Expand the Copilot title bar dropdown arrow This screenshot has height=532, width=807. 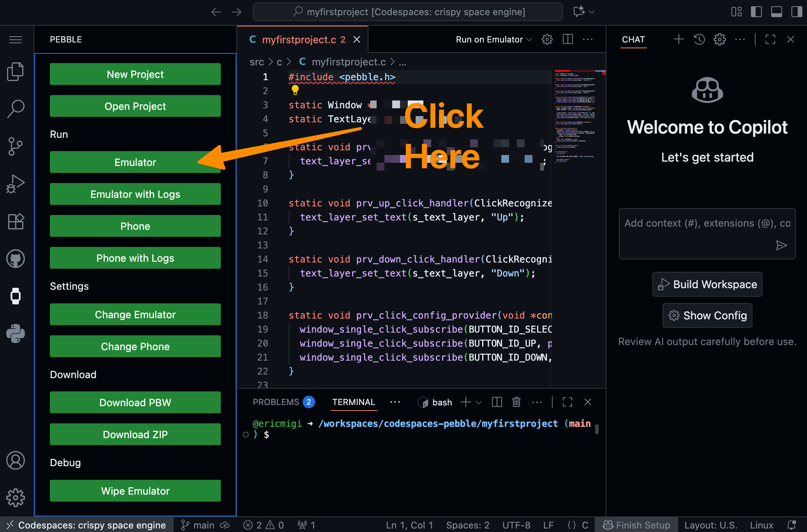592,12
